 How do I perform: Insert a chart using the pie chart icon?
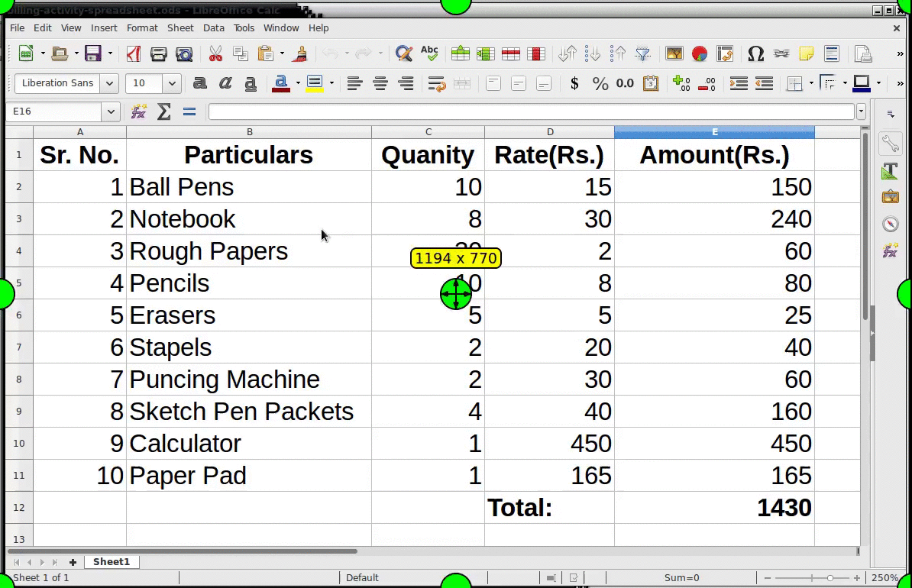pos(699,53)
